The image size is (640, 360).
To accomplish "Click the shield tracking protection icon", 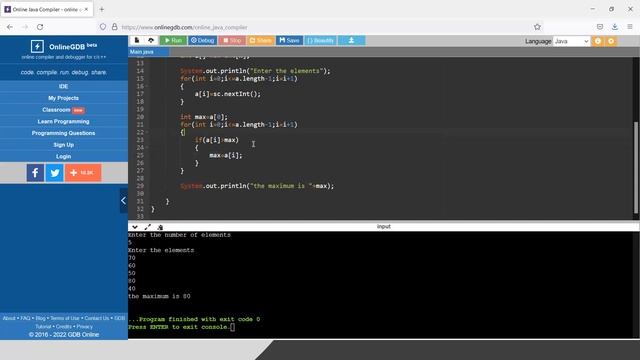I will 103,27.
